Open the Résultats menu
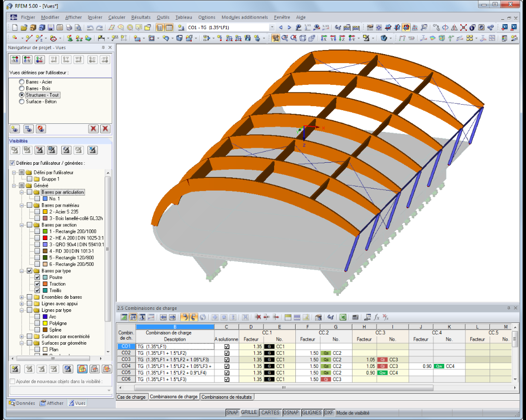 (141, 17)
